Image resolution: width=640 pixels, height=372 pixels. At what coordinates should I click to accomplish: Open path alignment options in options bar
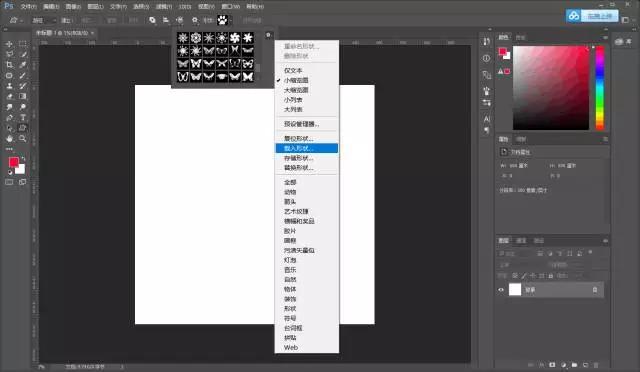[x=166, y=20]
